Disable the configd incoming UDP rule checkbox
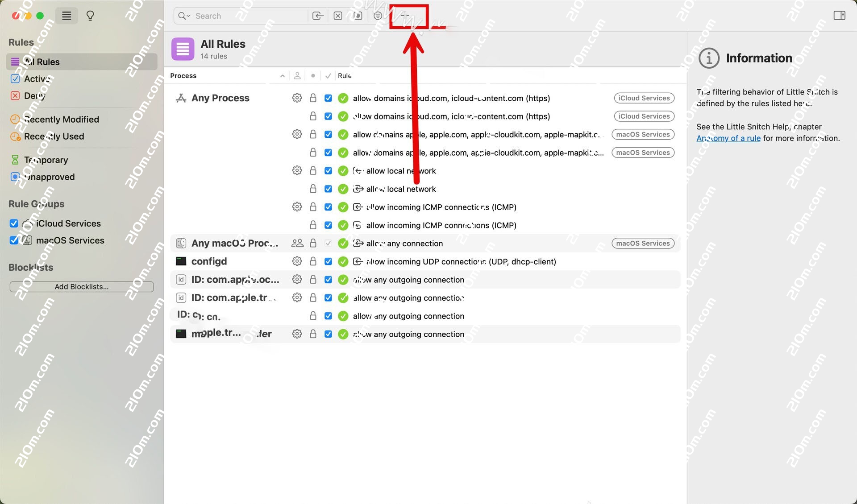 click(328, 261)
